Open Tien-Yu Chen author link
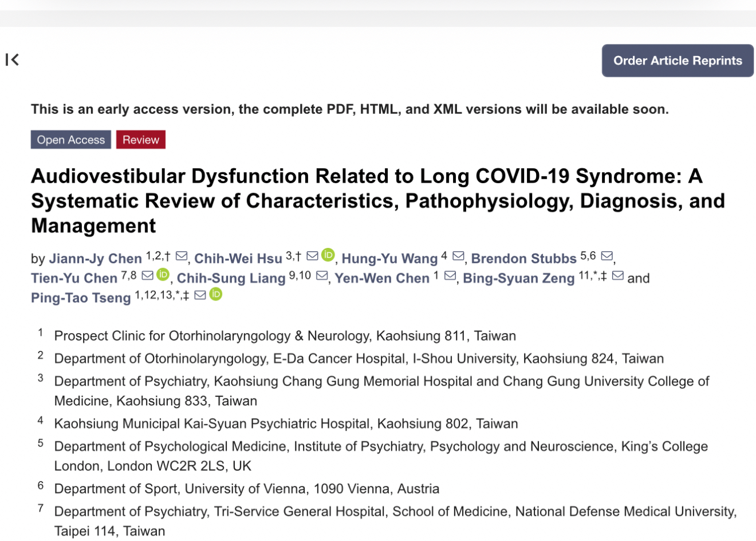756x541 pixels. click(x=74, y=278)
